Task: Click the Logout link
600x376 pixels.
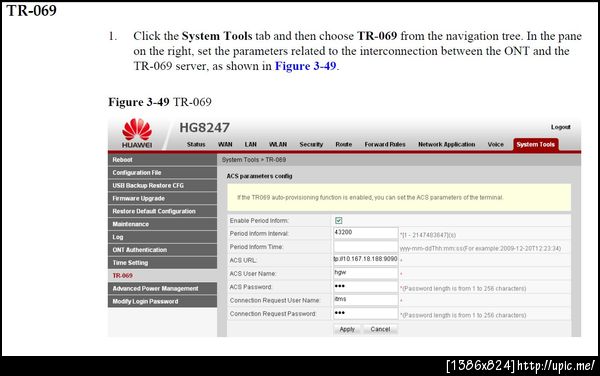Action: [561, 127]
